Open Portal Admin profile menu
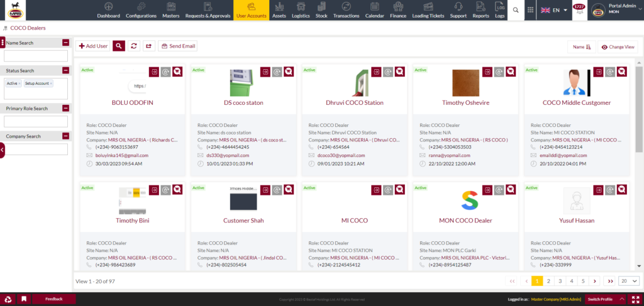The height and width of the screenshot is (306, 644). point(616,10)
